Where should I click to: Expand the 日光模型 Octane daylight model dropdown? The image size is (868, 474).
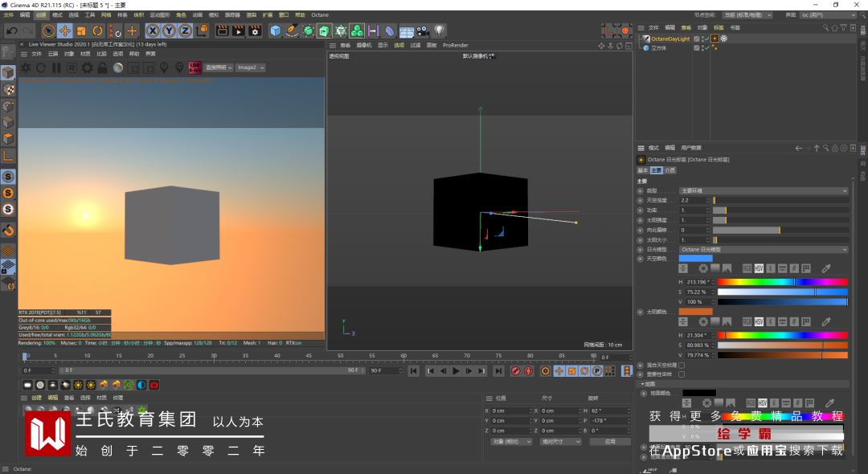point(764,249)
